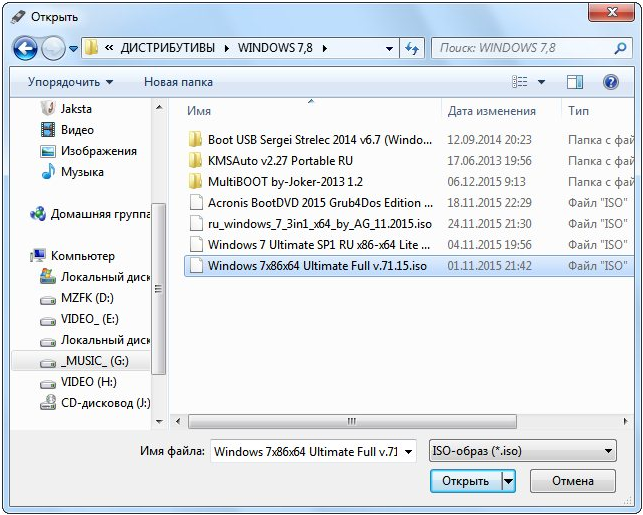Viewport: 643px width, 515px height.
Task: Open Домашняя группа in navigation pane
Action: [100, 214]
